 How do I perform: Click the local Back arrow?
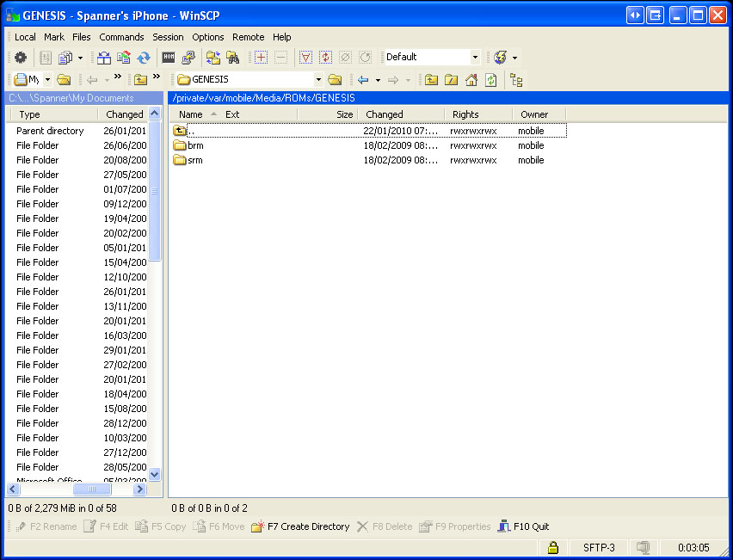coord(92,80)
